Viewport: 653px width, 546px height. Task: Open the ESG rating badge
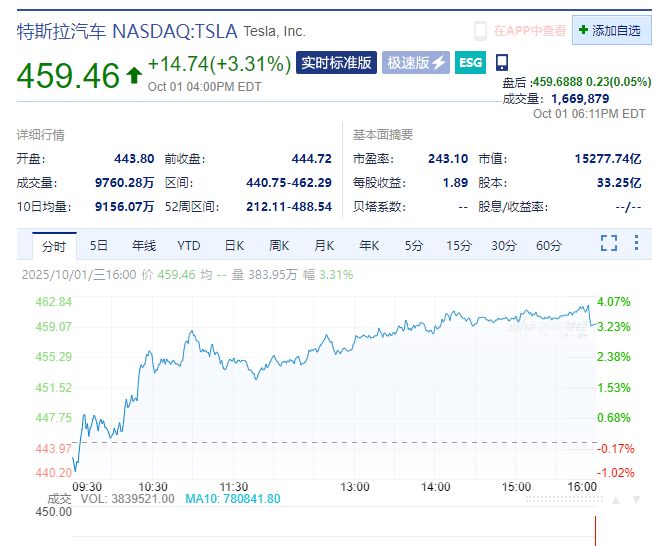point(471,63)
